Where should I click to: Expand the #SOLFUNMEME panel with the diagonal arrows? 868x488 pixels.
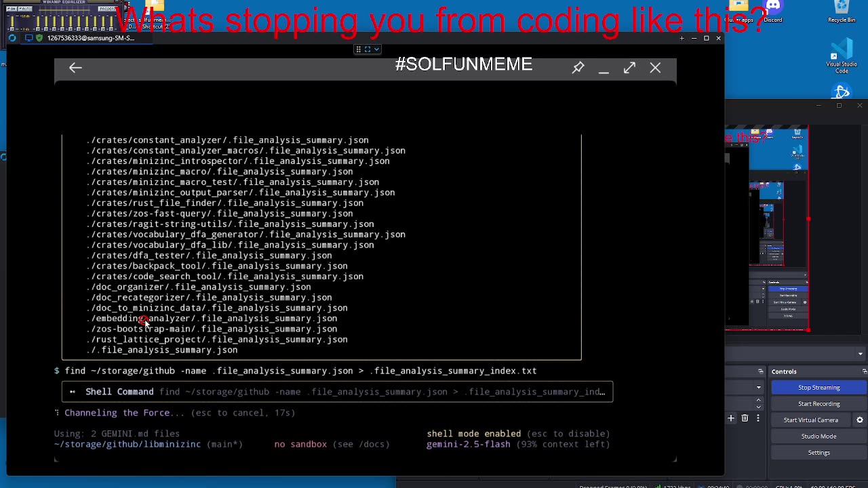pyautogui.click(x=629, y=68)
